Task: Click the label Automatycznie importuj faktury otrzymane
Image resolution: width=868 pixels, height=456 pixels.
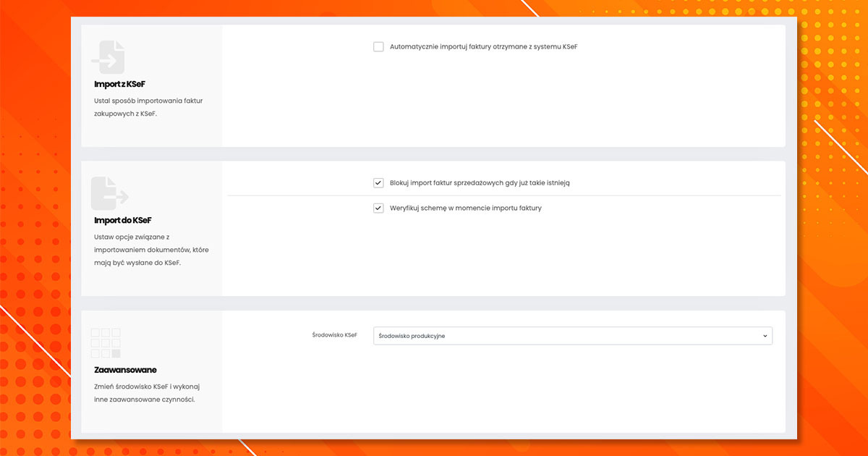Action: (x=483, y=47)
